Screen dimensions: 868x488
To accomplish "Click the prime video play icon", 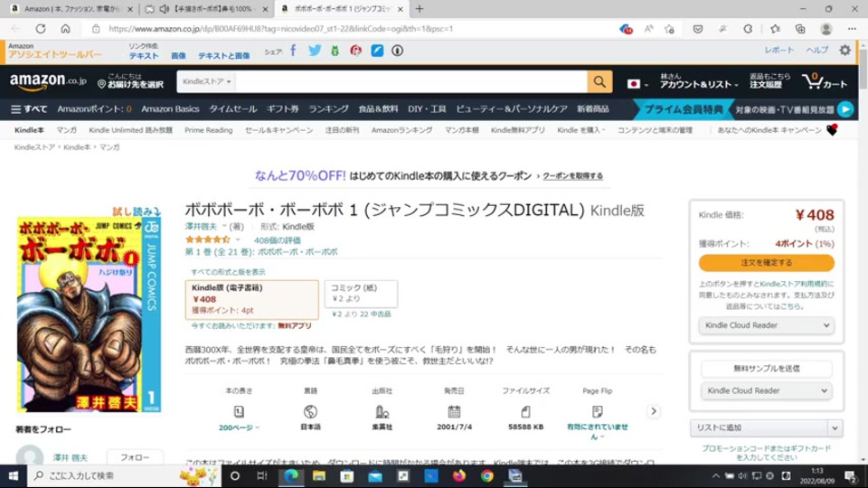I will tap(845, 109).
